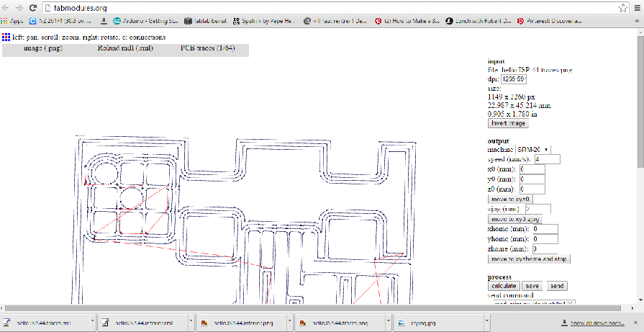Click the fab modules colored grid icon
The image size is (644, 332).
click(6, 37)
